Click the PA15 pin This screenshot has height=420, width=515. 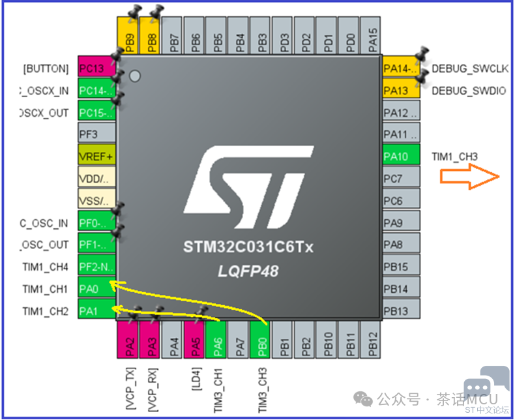(370, 36)
